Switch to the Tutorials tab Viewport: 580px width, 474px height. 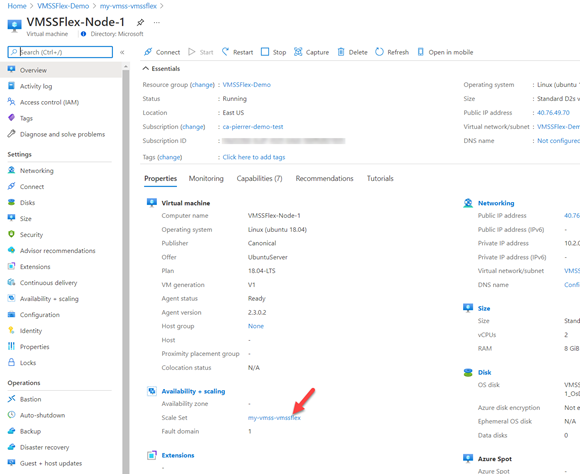point(380,178)
